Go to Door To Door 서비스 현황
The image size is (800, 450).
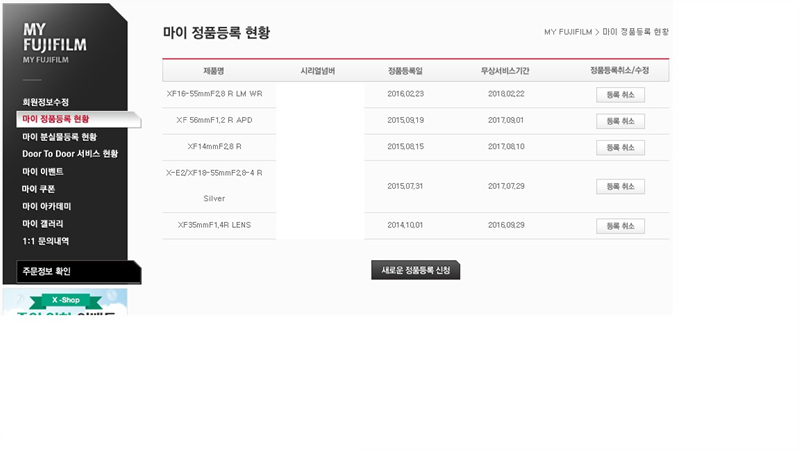pos(70,154)
